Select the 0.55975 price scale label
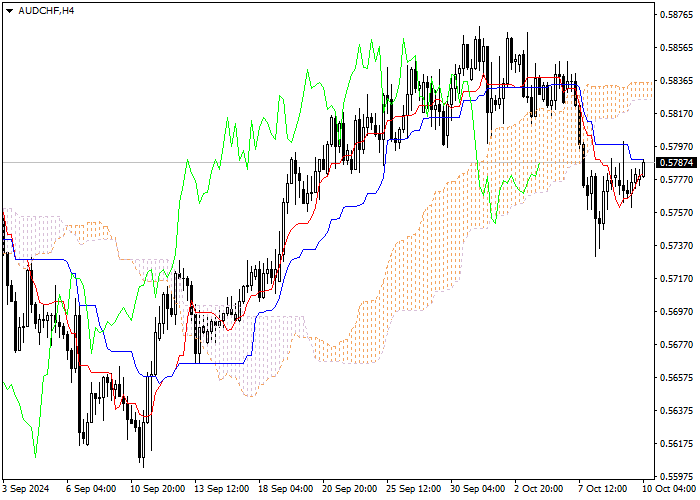This screenshot has width=700, height=500. pos(676,476)
